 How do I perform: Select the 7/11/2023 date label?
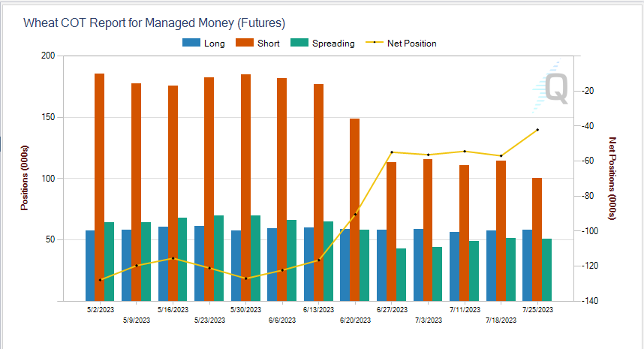pyautogui.click(x=465, y=309)
